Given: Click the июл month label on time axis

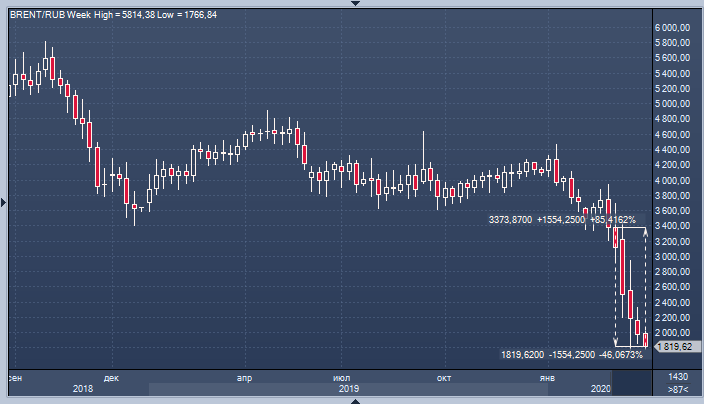Looking at the screenshot, I should (340, 377).
